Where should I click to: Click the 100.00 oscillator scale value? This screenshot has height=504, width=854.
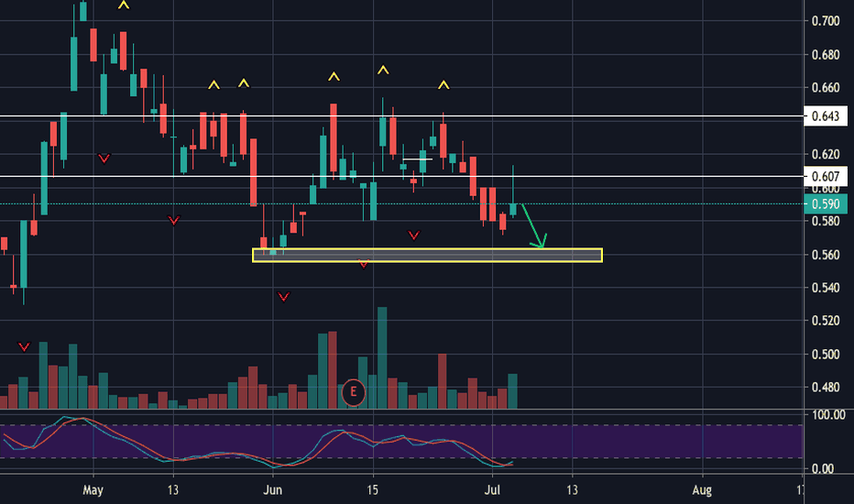pos(828,415)
